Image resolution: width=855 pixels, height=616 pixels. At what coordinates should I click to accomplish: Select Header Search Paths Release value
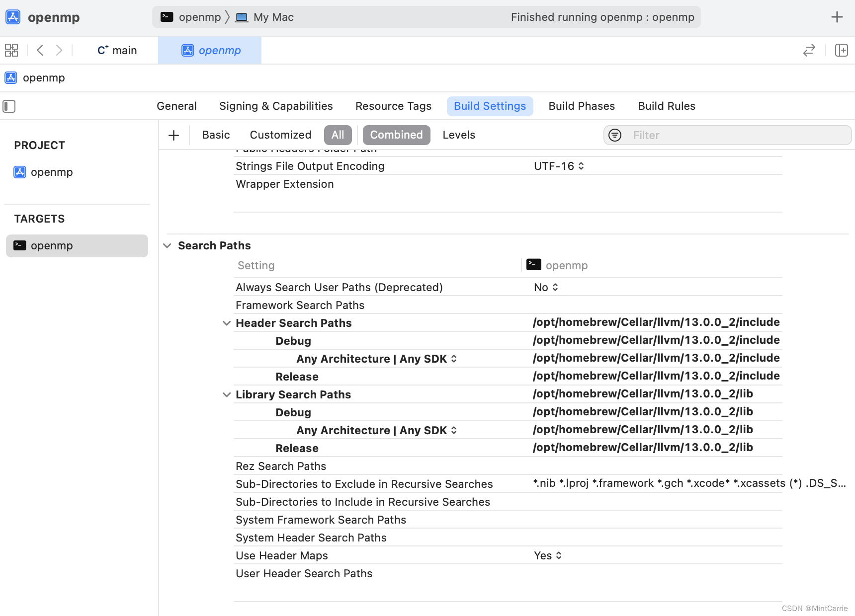656,376
